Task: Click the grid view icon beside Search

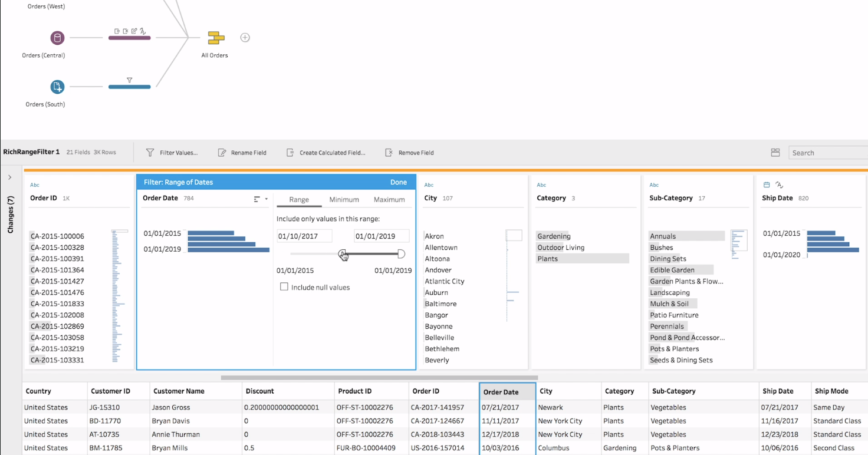Action: pyautogui.click(x=775, y=152)
